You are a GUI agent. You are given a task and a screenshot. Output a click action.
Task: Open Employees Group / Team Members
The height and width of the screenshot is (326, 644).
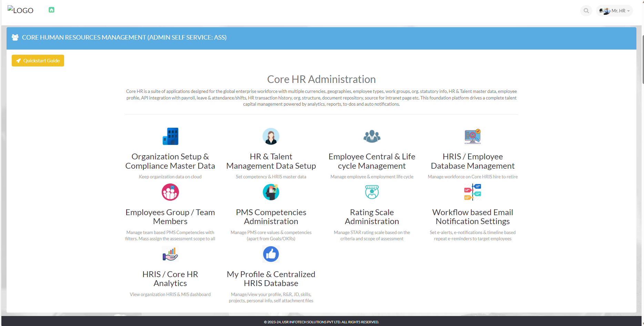click(170, 217)
